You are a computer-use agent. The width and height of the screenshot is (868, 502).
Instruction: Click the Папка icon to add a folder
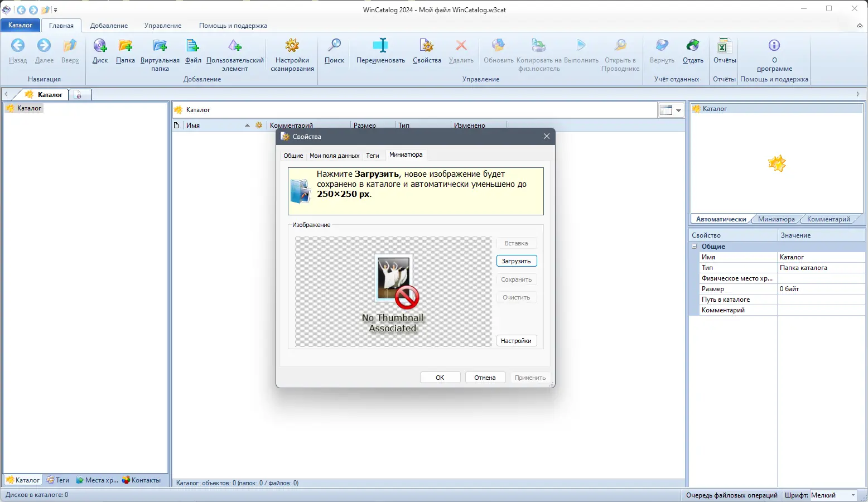click(x=126, y=51)
